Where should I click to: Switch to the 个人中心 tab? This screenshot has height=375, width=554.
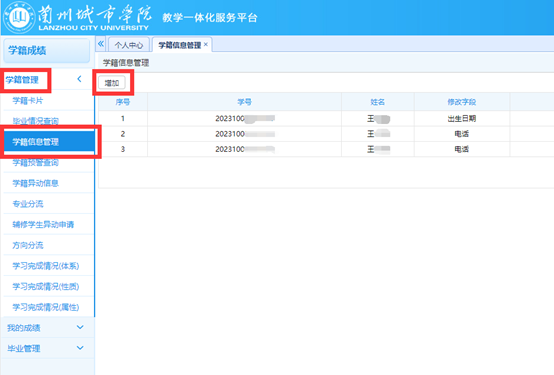129,45
